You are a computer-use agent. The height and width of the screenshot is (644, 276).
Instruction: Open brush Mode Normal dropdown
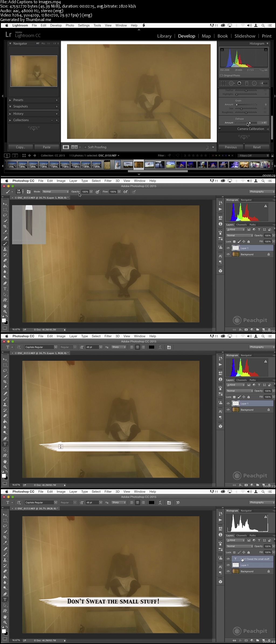click(55, 192)
